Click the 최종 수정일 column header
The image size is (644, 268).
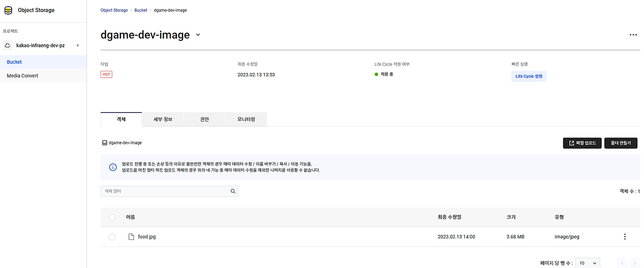[449, 217]
